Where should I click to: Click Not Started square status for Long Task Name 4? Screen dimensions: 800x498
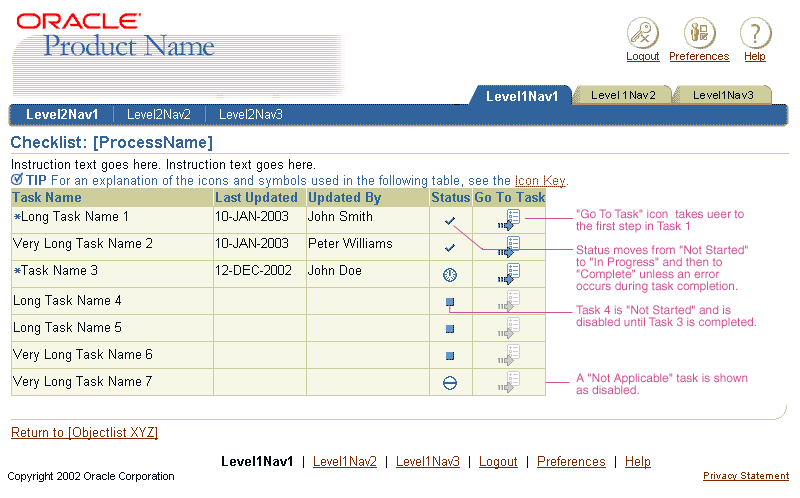click(x=449, y=302)
